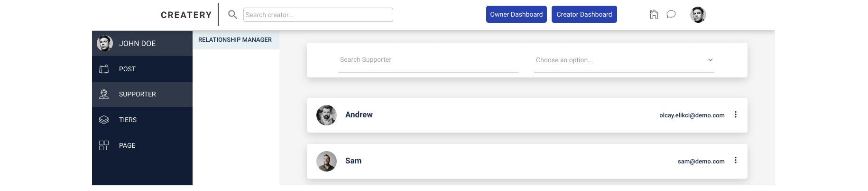Focus the Search creator input field
Screen dimensions: 868x191
(x=318, y=15)
